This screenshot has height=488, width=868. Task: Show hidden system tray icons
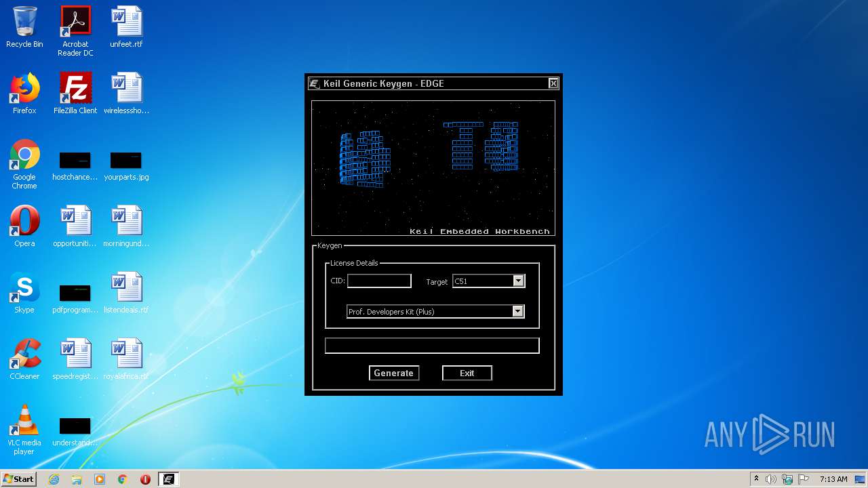point(756,479)
